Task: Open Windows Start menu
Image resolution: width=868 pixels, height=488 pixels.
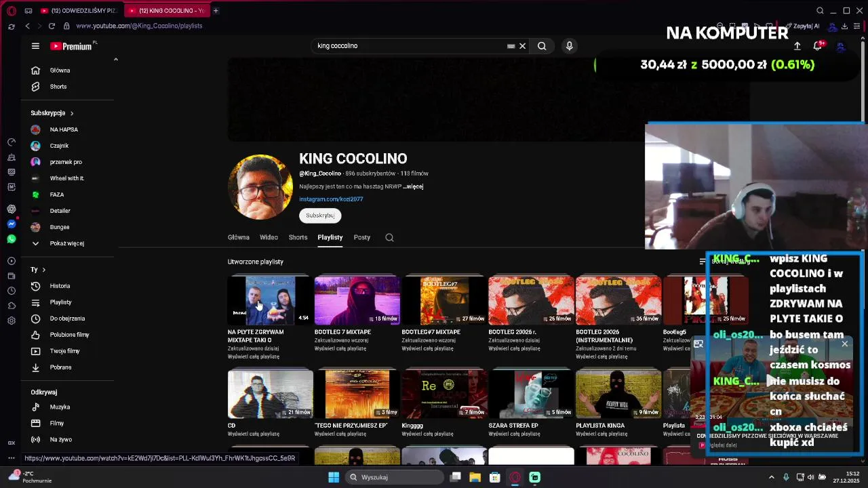Action: point(334,477)
